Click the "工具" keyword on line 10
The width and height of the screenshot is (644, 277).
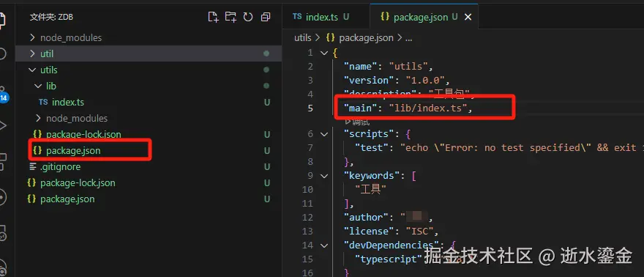click(x=370, y=190)
